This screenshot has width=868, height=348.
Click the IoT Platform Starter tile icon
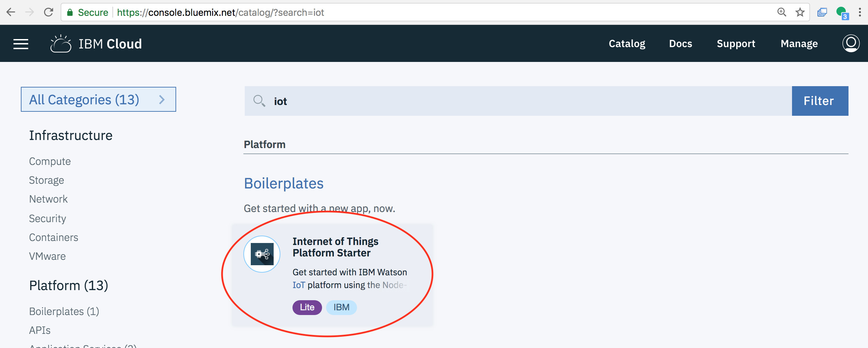coord(262,253)
